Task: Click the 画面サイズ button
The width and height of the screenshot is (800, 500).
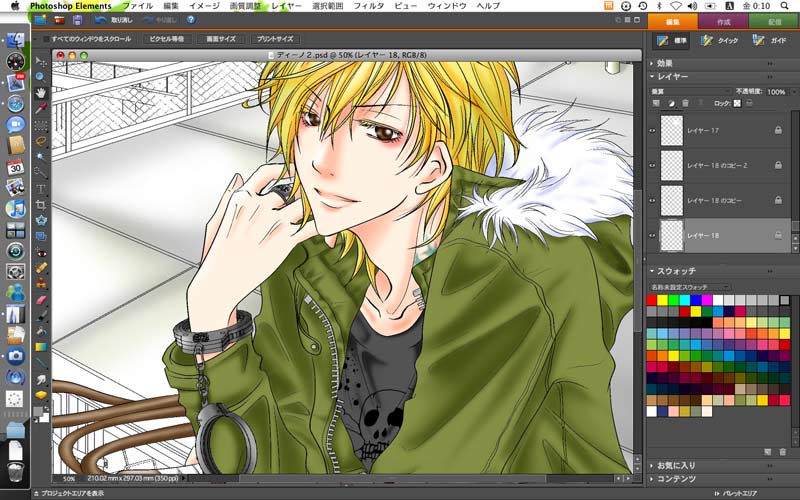Action: (x=221, y=39)
